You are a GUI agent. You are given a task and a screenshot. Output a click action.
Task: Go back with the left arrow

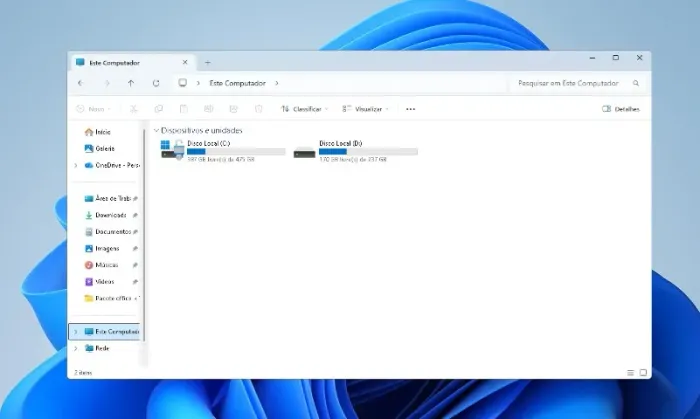click(x=80, y=83)
